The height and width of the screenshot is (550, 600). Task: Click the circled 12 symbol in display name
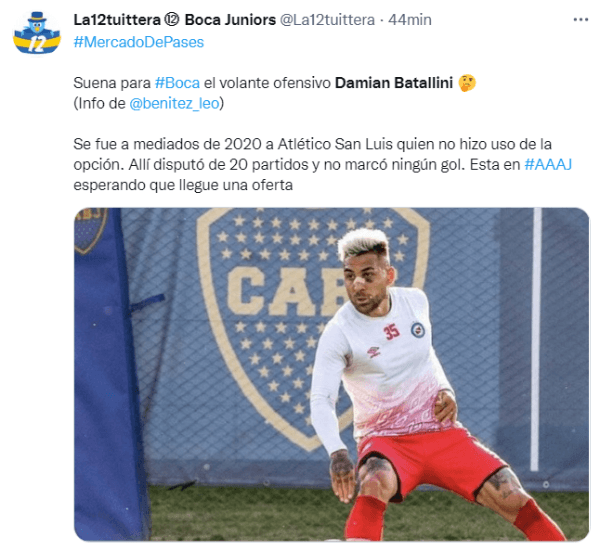(x=172, y=20)
